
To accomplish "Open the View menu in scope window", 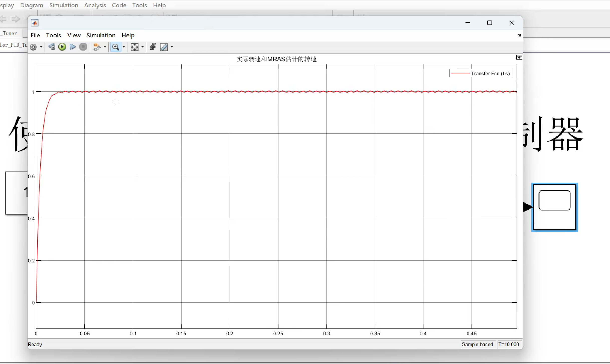I will click(x=74, y=35).
